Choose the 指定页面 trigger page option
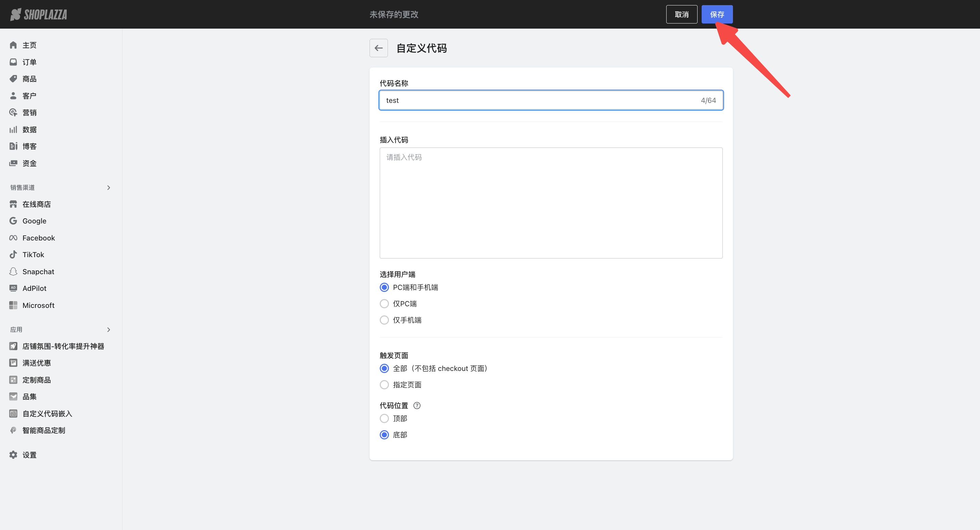Image resolution: width=980 pixels, height=530 pixels. pyautogui.click(x=384, y=385)
